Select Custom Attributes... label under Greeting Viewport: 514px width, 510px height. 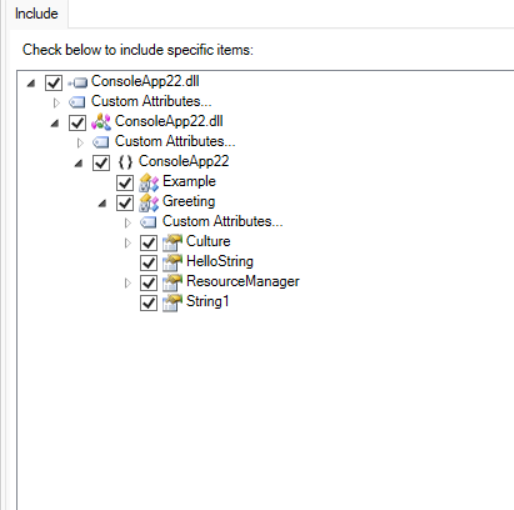pyautogui.click(x=223, y=221)
